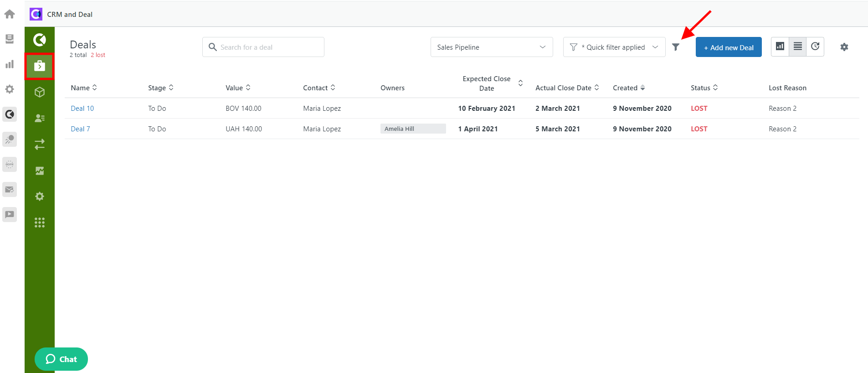The image size is (868, 373).
Task: Open the Deal 7 link
Action: click(80, 129)
